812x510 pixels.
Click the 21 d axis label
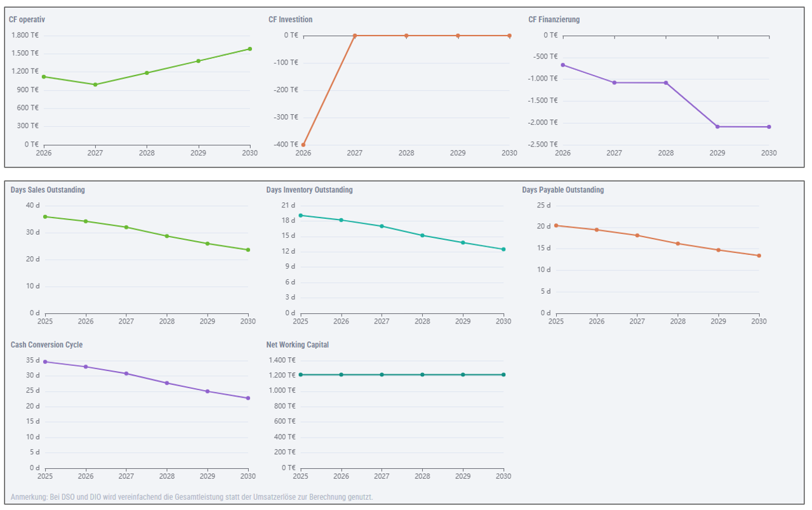[289, 205]
